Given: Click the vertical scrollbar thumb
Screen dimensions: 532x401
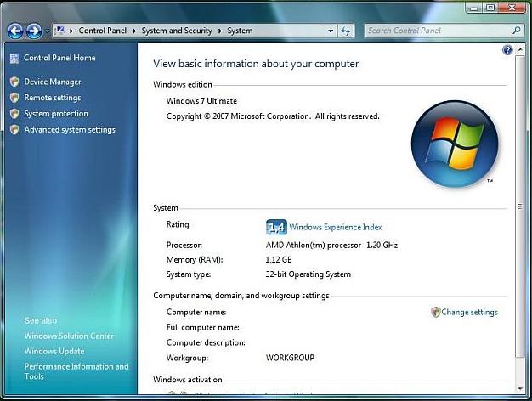Looking at the screenshot, I should (520, 206).
